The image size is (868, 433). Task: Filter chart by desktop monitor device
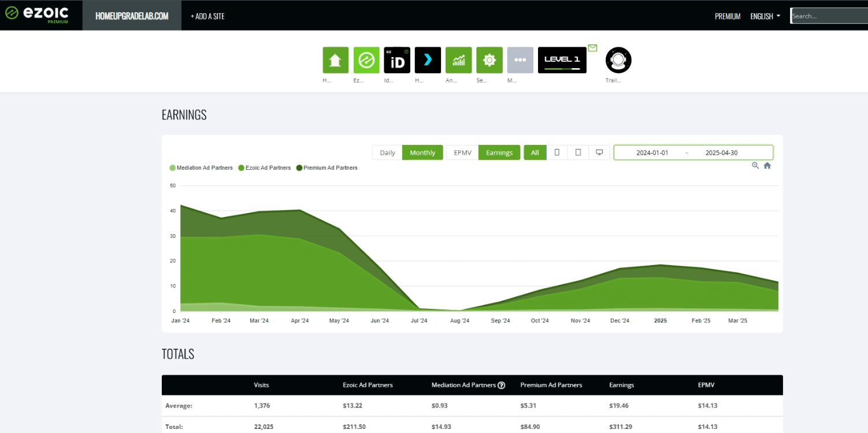(x=599, y=152)
